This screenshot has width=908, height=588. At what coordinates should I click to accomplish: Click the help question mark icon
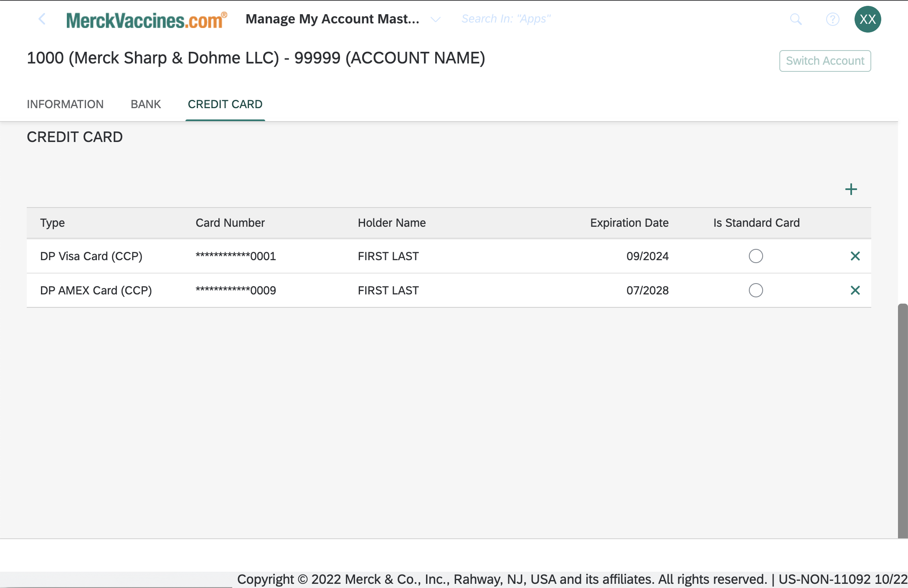[832, 18]
